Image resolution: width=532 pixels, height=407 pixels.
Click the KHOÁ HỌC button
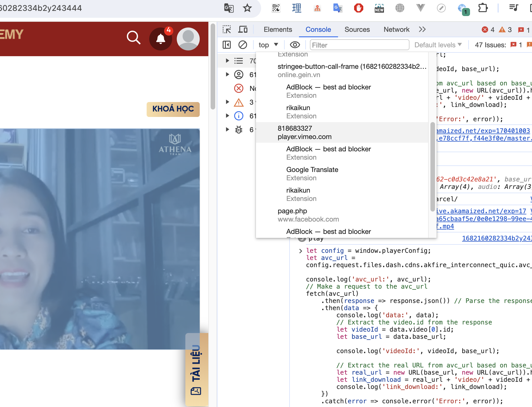pyautogui.click(x=173, y=109)
